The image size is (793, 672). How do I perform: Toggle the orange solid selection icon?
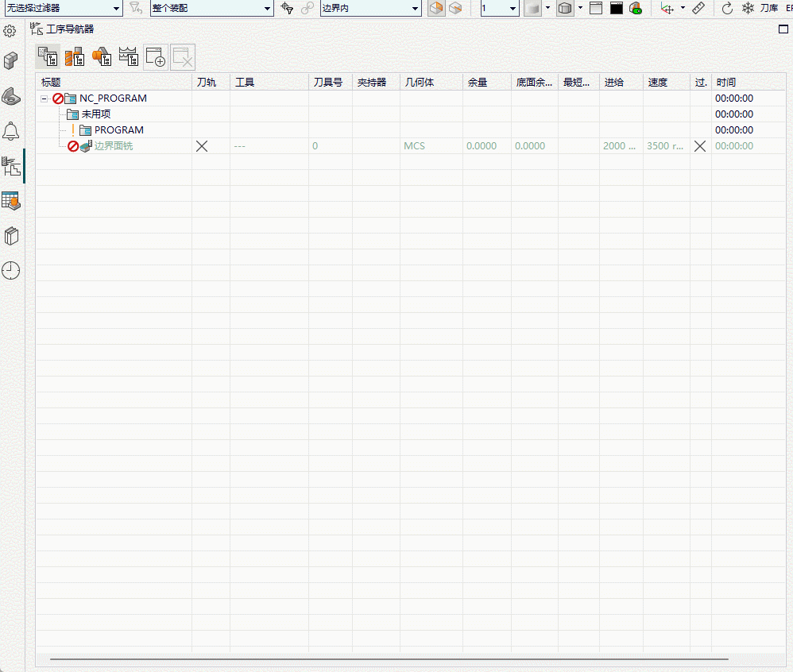pyautogui.click(x=436, y=8)
